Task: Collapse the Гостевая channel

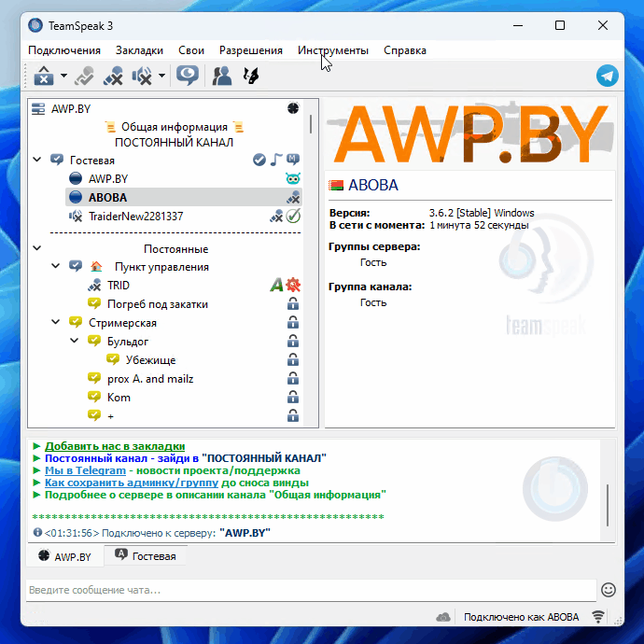Action: [37, 160]
